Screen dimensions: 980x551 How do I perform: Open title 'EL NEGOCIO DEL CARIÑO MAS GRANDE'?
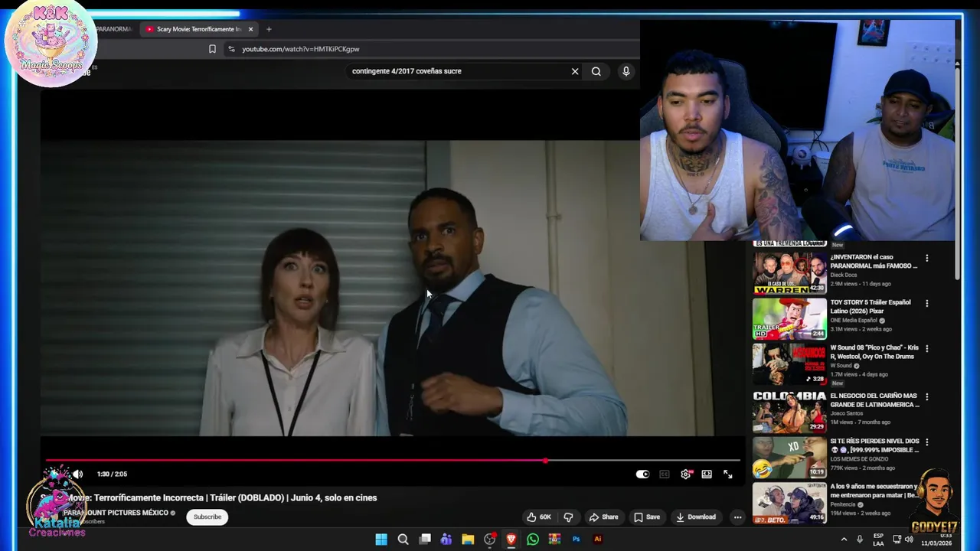click(874, 400)
